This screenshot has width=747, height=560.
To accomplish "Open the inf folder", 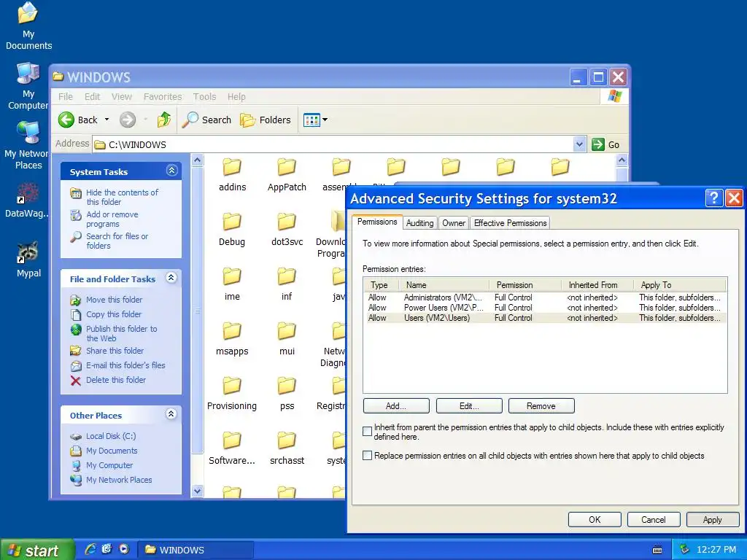I will (287, 284).
